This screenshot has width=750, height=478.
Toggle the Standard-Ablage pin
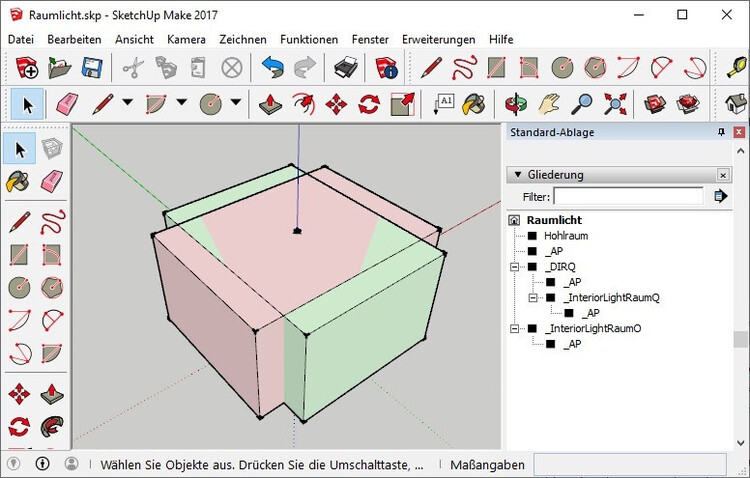click(x=721, y=132)
